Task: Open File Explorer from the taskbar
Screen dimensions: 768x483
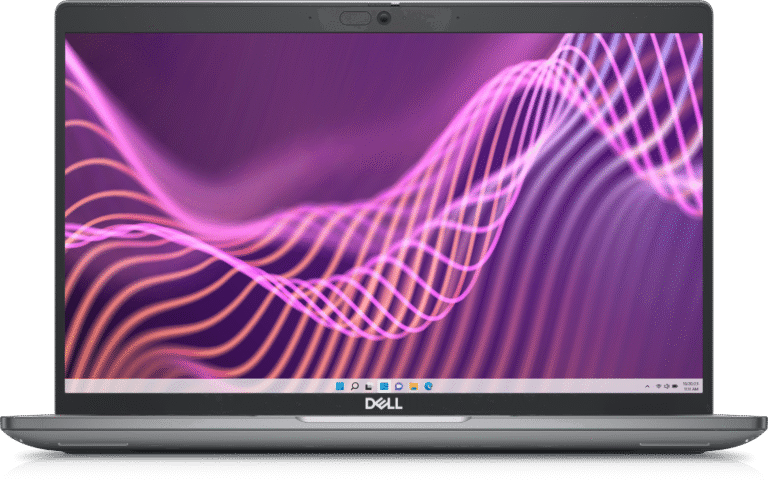Action: coord(413,386)
